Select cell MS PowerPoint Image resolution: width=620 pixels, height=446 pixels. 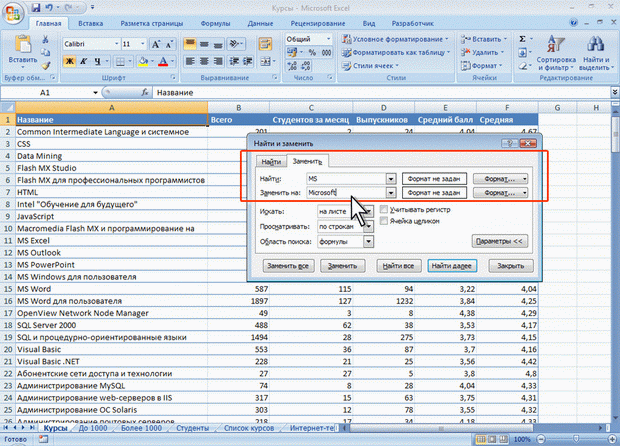(112, 265)
